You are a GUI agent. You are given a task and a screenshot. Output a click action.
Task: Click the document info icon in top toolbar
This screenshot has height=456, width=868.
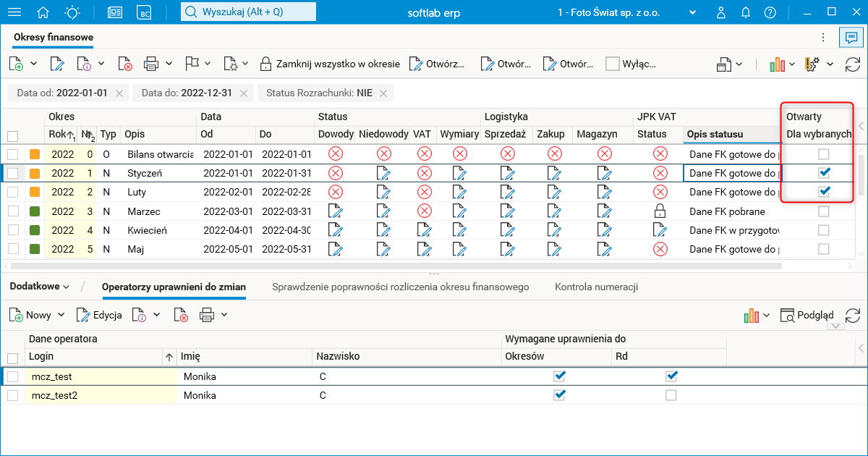click(x=84, y=64)
